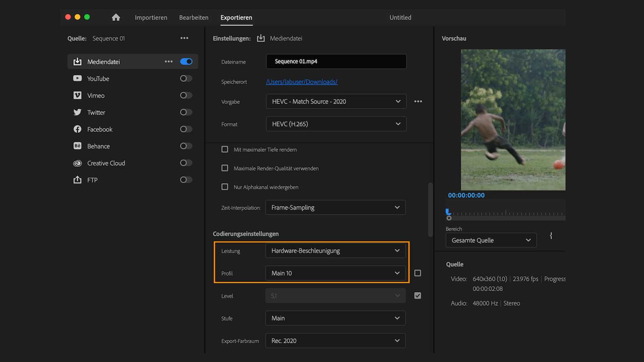Click the FTP upload icon
This screenshot has width=644, height=362.
[x=77, y=180]
